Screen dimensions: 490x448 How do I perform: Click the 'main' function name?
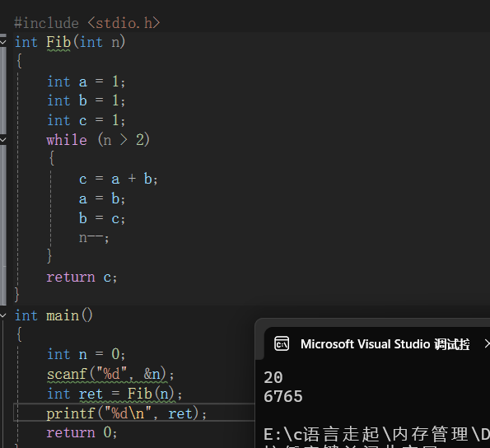click(x=63, y=315)
